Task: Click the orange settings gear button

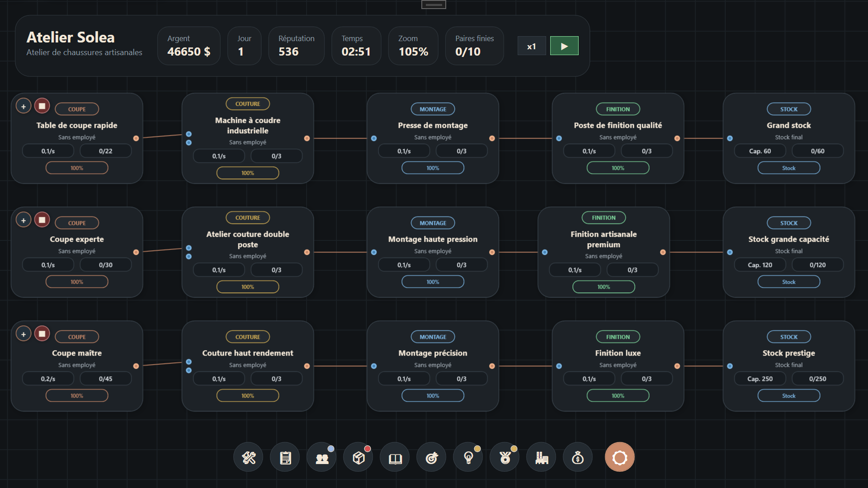Action: coord(620,457)
